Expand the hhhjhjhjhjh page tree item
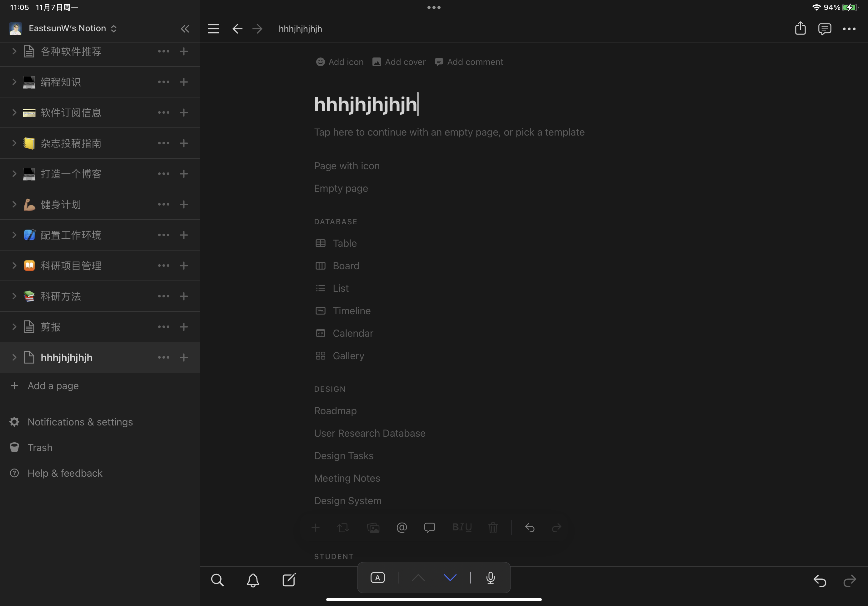 pyautogui.click(x=14, y=357)
